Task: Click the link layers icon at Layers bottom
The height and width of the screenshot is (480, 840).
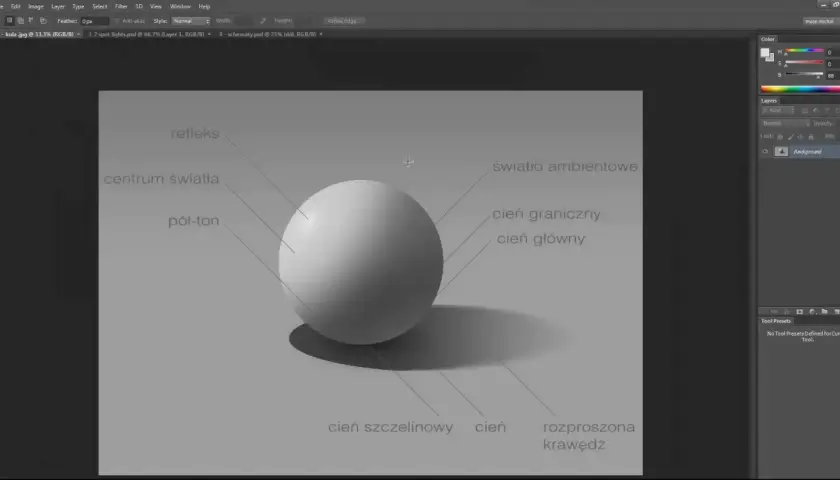Action: point(774,311)
